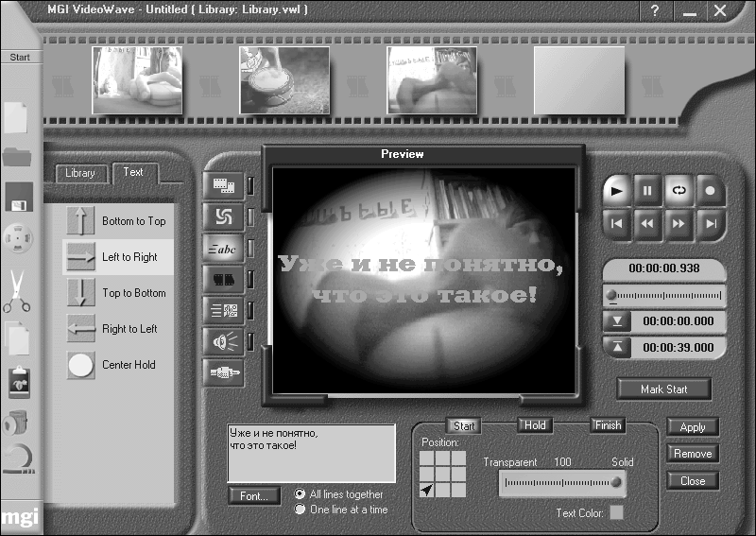Select the Left to Right text effect
Viewport: 756px width, 536px height.
coord(118,257)
